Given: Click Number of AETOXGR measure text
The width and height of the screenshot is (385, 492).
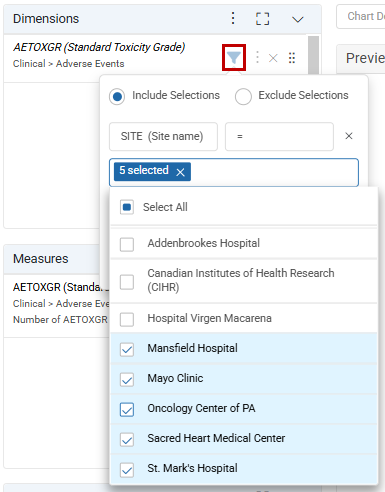Looking at the screenshot, I should point(60,319).
